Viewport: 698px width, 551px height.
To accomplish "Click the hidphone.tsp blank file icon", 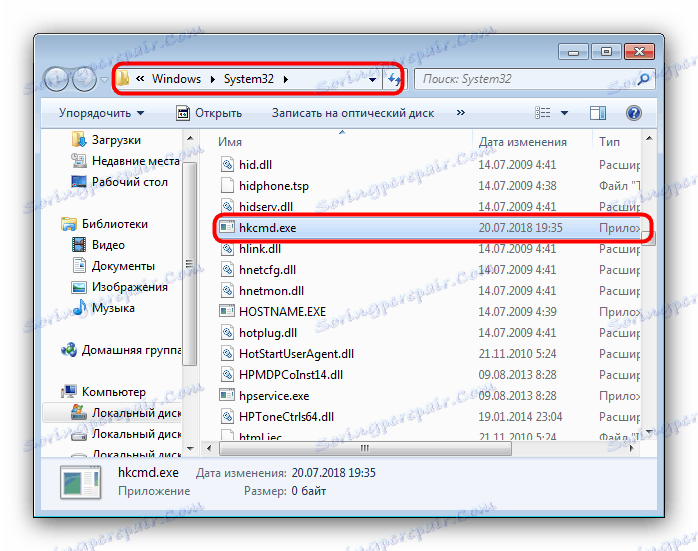I will [x=227, y=185].
